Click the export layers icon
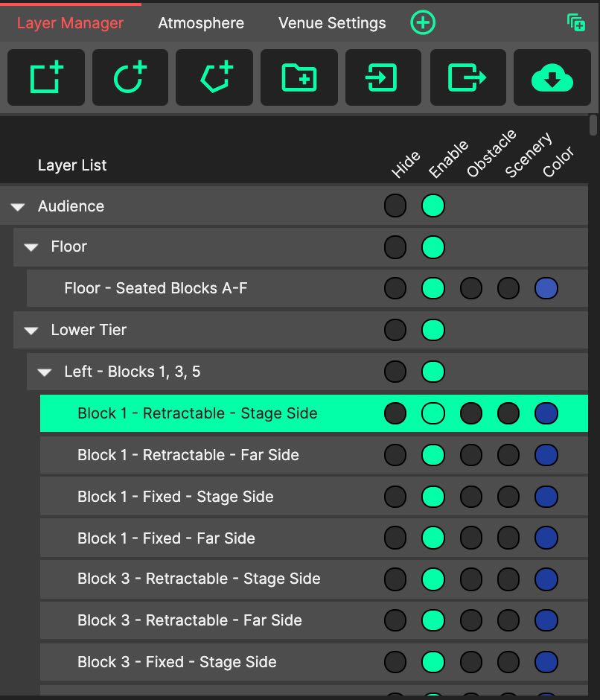Viewport: 600px width, 700px height. point(467,77)
